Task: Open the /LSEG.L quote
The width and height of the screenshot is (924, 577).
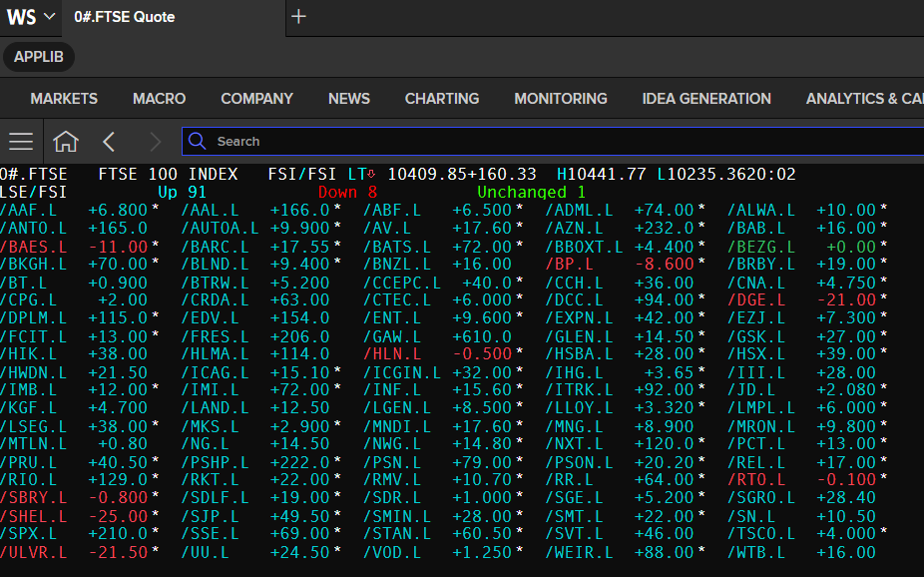Action: point(34,426)
